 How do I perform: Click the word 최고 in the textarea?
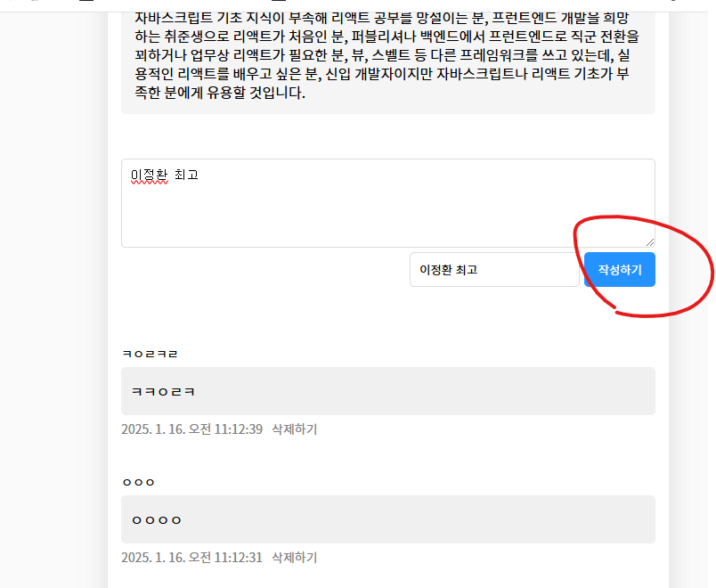click(x=186, y=175)
